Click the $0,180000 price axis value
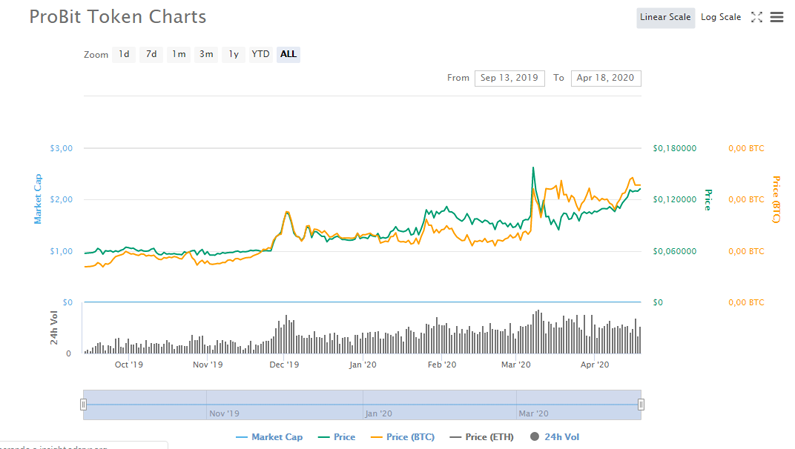This screenshot has height=449, width=795. (x=674, y=148)
